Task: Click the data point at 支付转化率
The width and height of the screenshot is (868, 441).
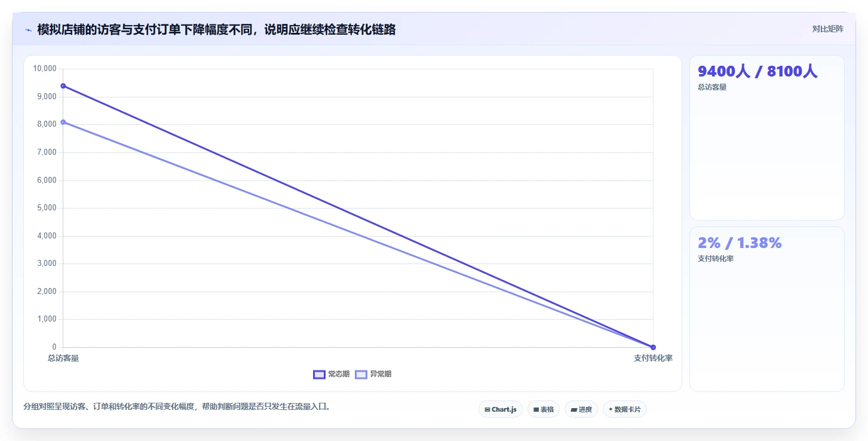Action: [x=653, y=347]
